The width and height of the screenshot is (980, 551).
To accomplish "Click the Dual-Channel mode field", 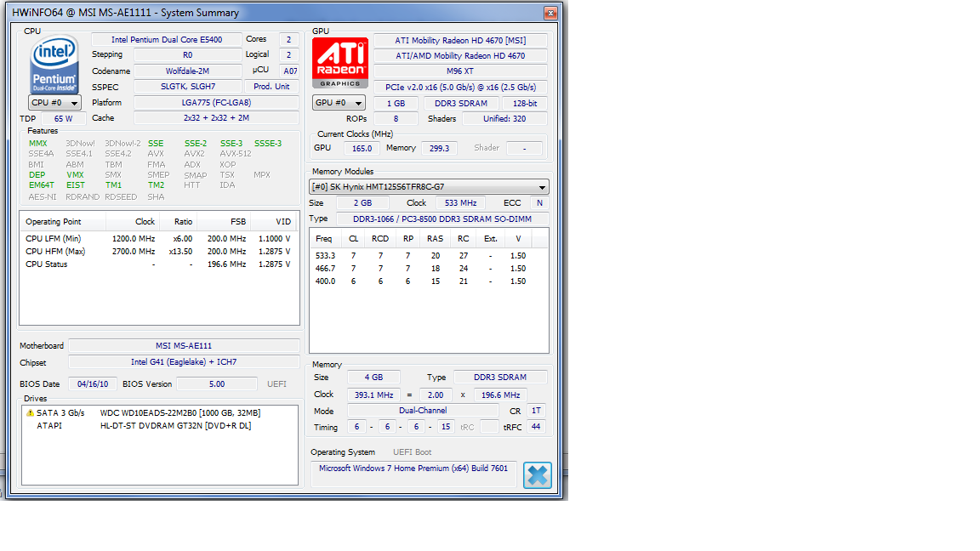I will point(423,411).
